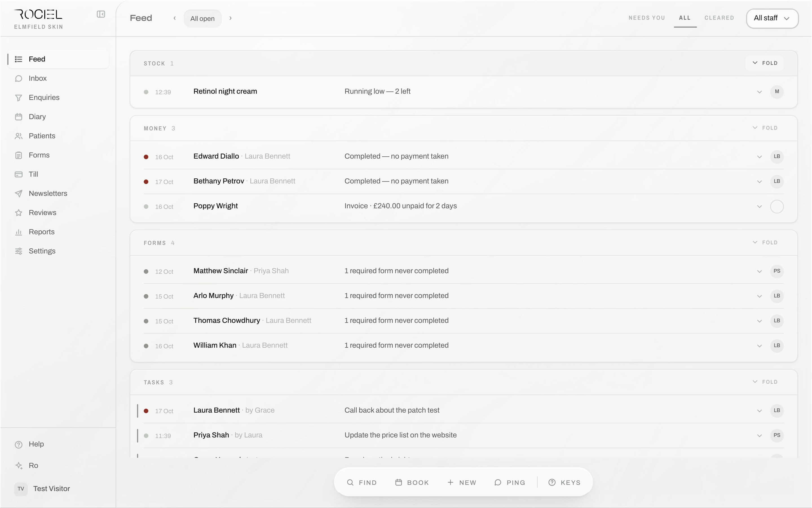Click the LB avatar on Edward Diallo row
Image resolution: width=812 pixels, height=508 pixels.
pos(777,157)
